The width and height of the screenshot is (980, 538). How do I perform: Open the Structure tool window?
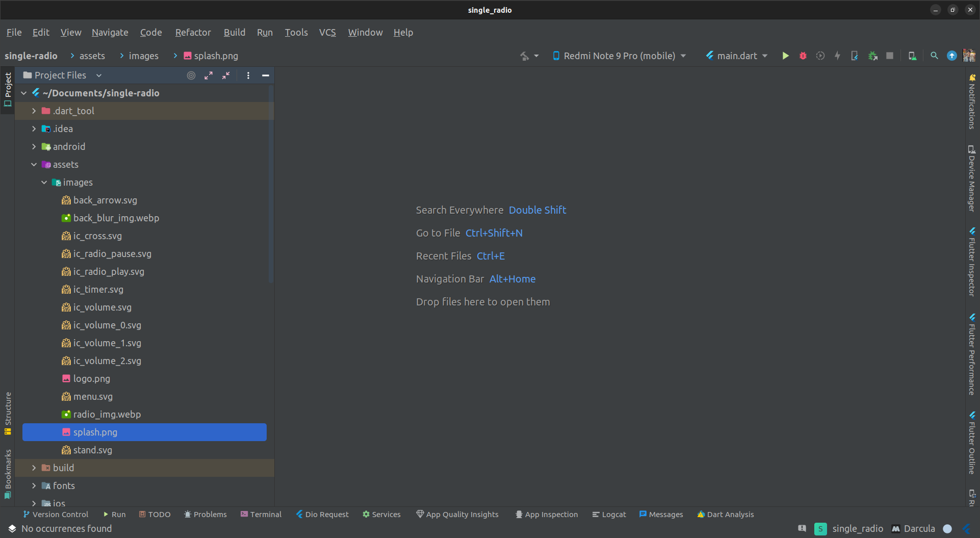[8, 413]
